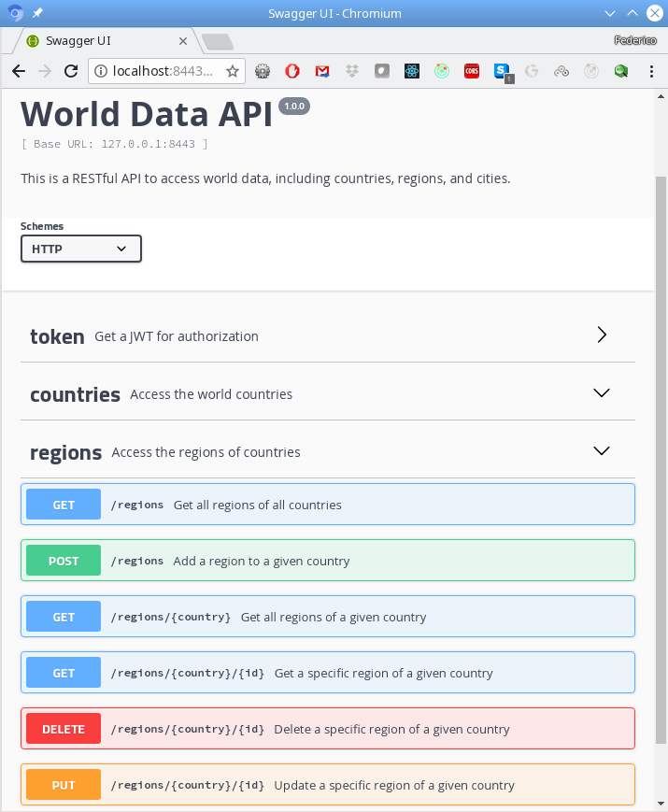Click the countries section heading
This screenshot has height=812, width=668.
pyautogui.click(x=75, y=394)
